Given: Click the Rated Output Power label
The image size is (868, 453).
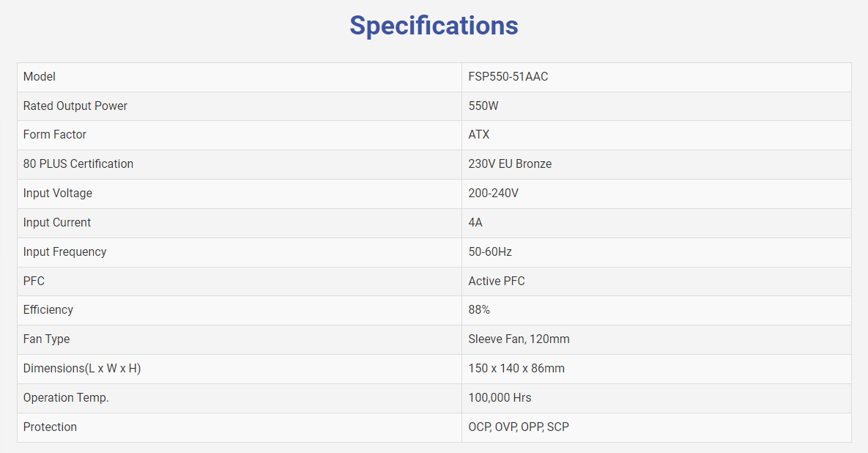Looking at the screenshot, I should tap(75, 106).
